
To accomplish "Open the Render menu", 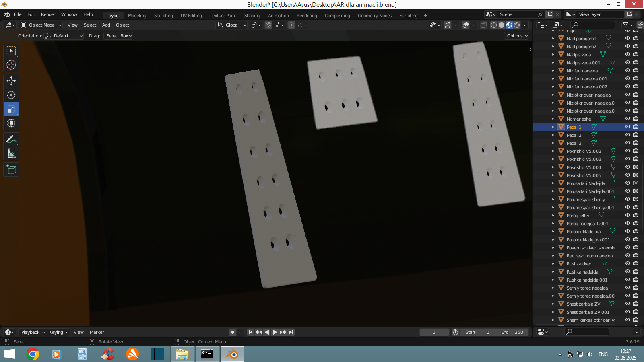I will click(48, 14).
